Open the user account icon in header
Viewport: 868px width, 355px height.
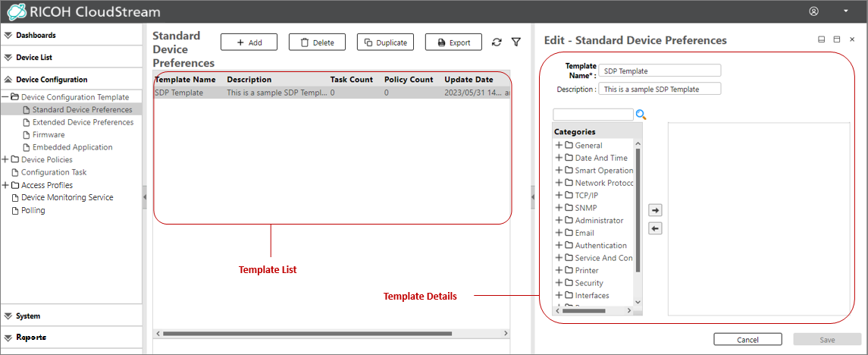(814, 11)
